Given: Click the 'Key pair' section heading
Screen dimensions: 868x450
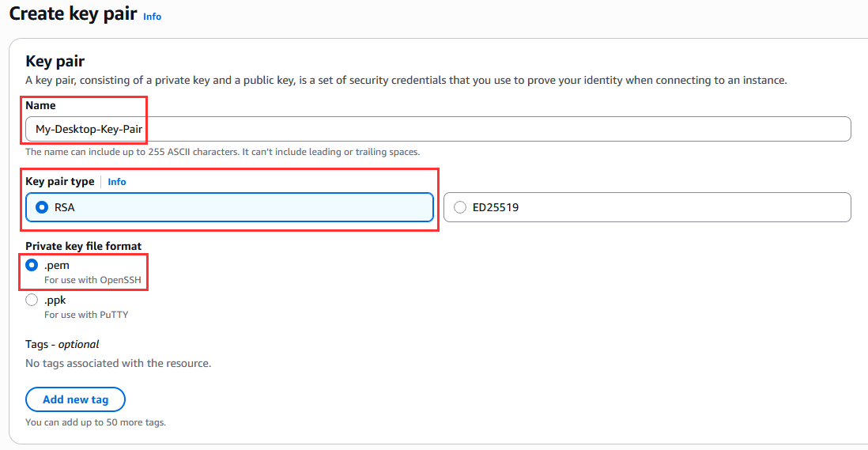Looking at the screenshot, I should tap(55, 62).
